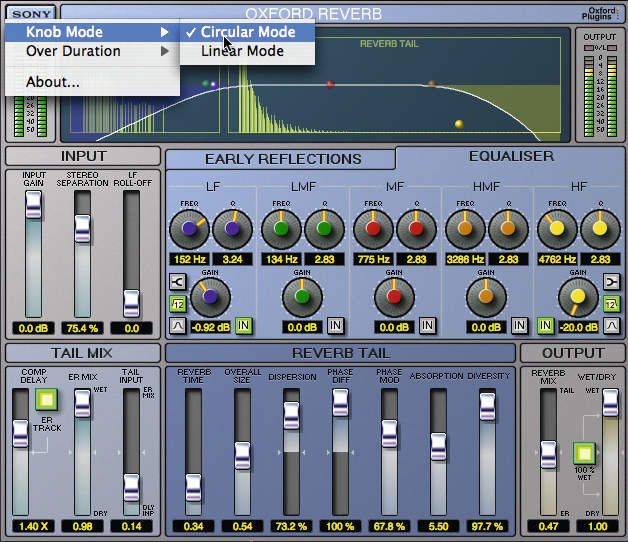Viewport: 628px width, 542px height.
Task: Click the LF band shelf shape icon
Action: point(177,282)
